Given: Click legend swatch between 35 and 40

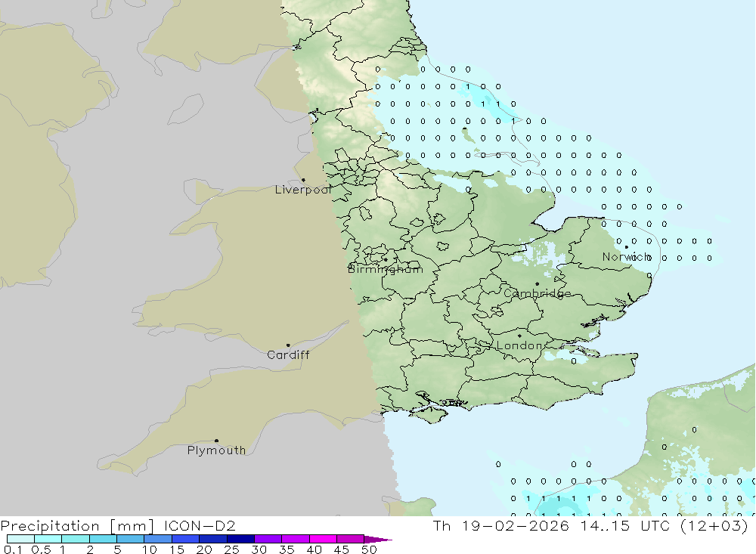Looking at the screenshot, I should [296, 539].
